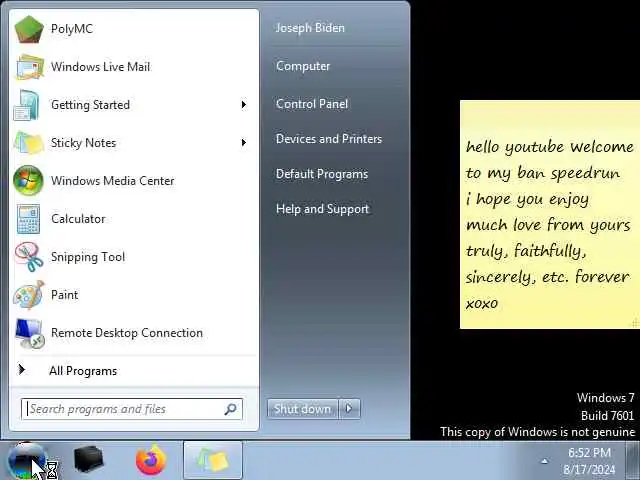Screen dimensions: 640x480
Task: Open Control Panel
Action: [x=312, y=104]
